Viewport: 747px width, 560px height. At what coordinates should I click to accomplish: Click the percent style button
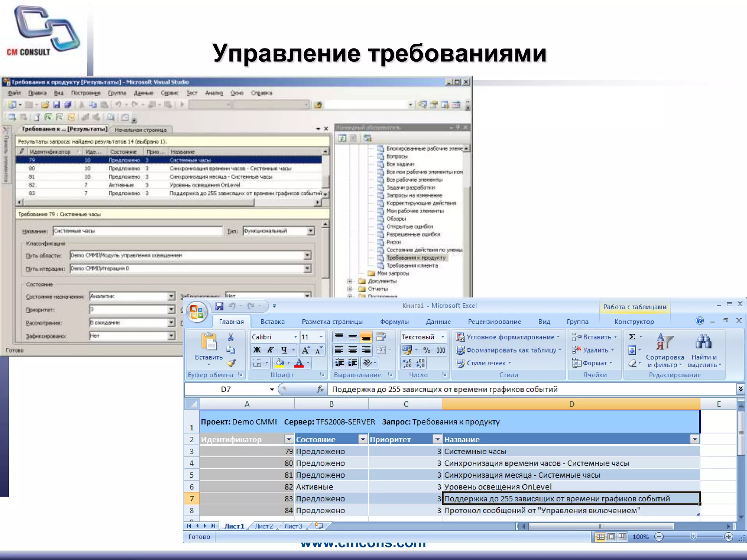pos(427,350)
